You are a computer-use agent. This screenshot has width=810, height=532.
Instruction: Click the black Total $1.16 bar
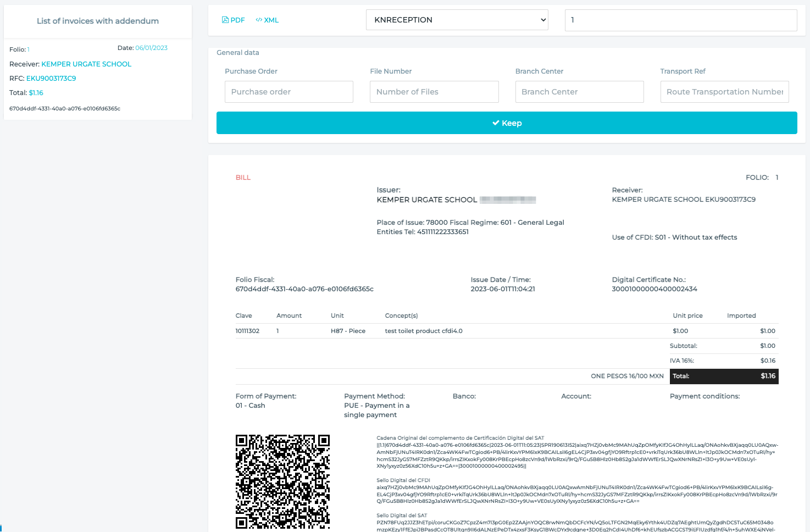(724, 376)
